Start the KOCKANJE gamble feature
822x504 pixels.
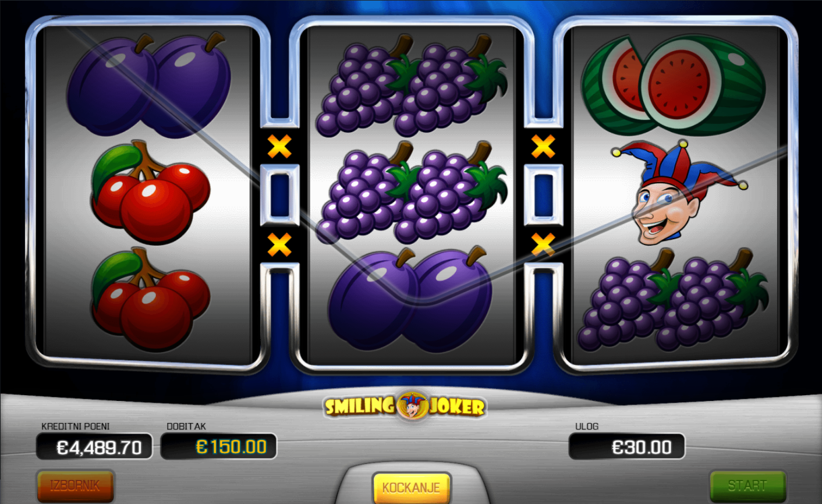412,488
